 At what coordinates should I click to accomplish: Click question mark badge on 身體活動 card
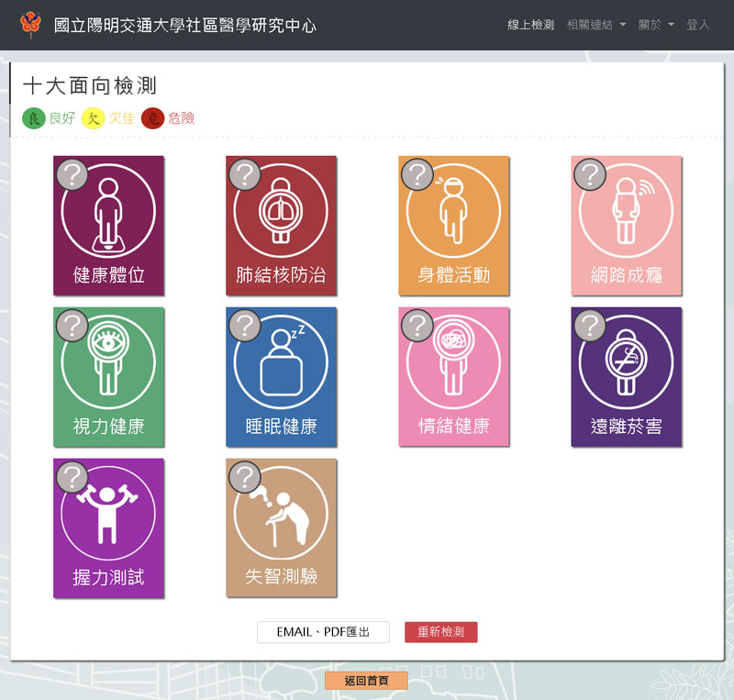pos(417,174)
